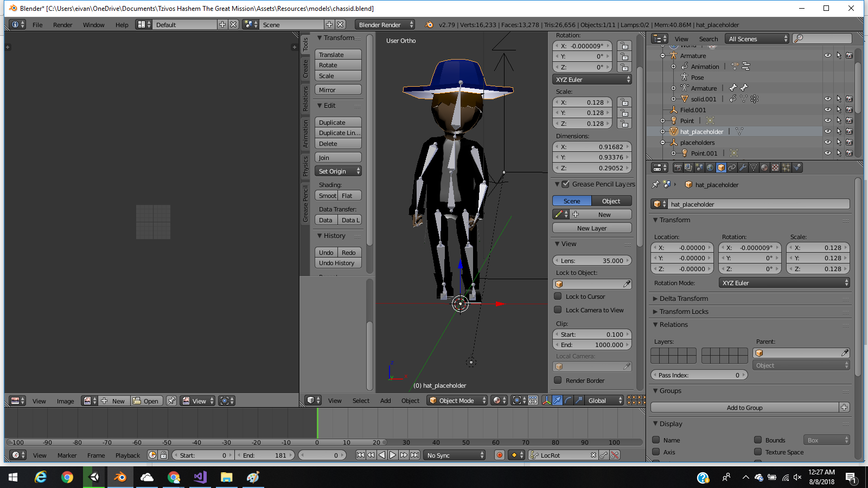
Task: Click the Record auto-keyframing button
Action: 499,455
